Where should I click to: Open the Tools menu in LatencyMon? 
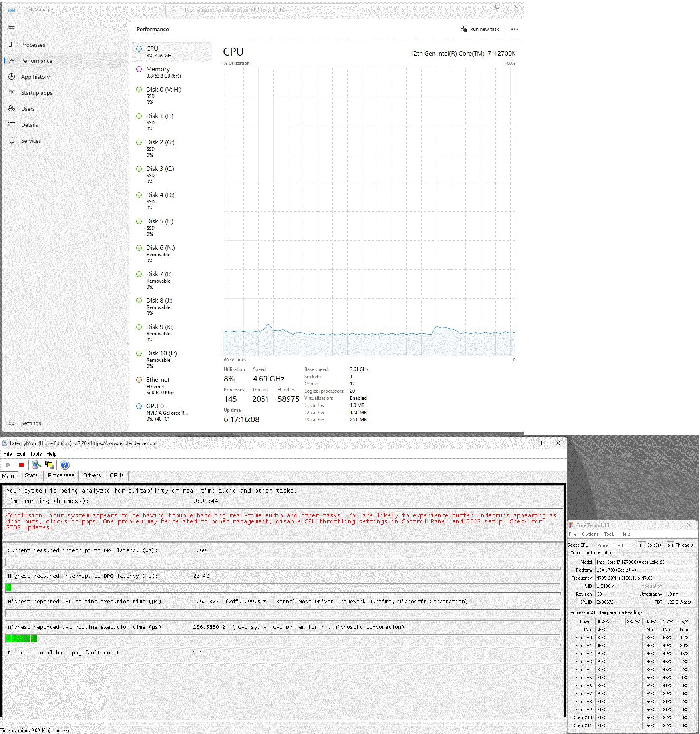(x=36, y=454)
